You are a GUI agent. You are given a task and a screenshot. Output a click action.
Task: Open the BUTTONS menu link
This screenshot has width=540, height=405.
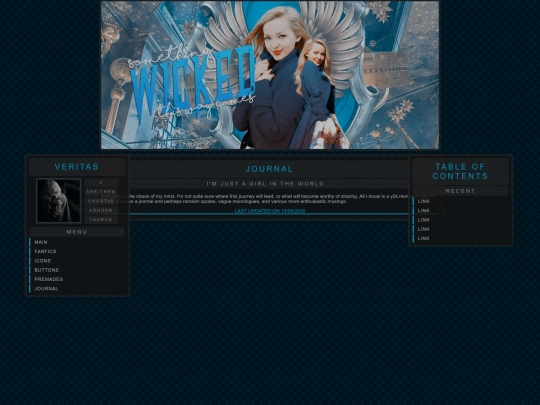point(46,270)
